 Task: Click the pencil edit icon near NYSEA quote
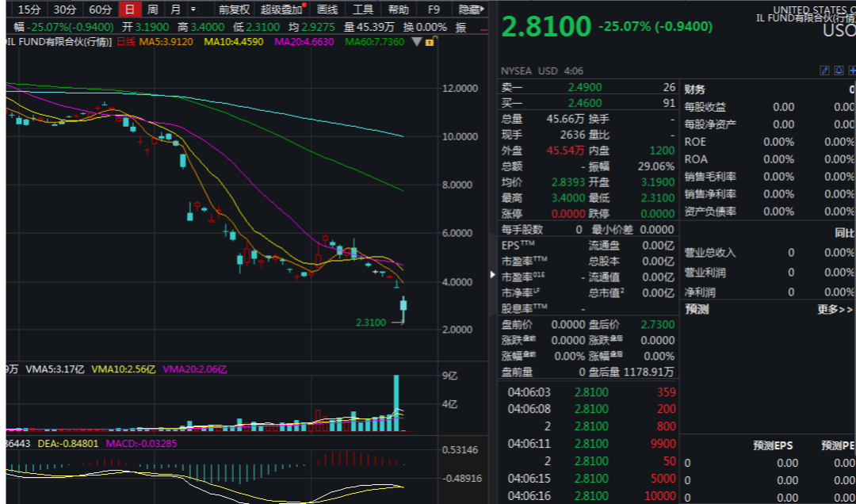tap(824, 71)
